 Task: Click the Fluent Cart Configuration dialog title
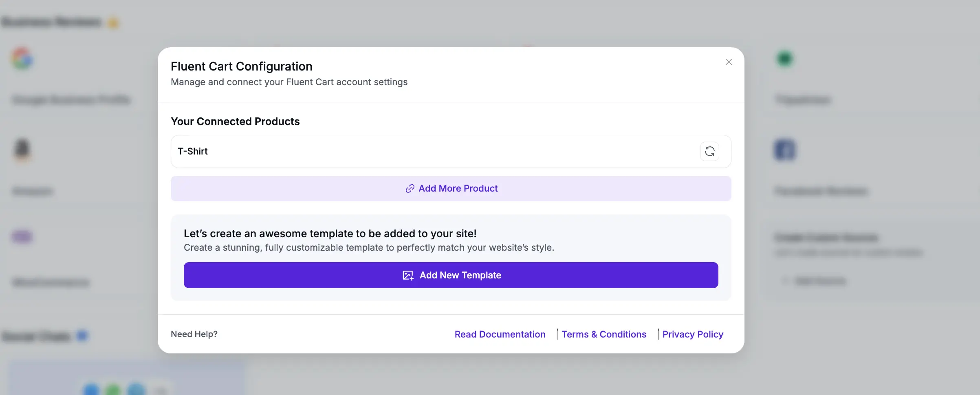coord(241,66)
